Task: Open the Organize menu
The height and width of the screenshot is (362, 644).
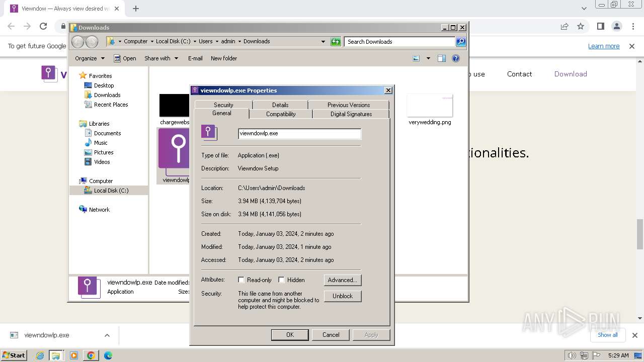Action: pyautogui.click(x=90, y=58)
